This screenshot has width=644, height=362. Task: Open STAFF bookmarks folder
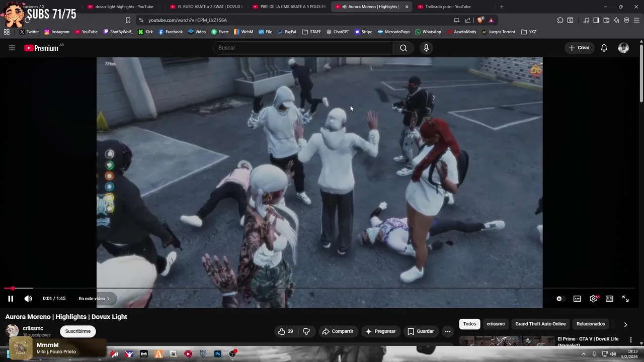pyautogui.click(x=311, y=32)
